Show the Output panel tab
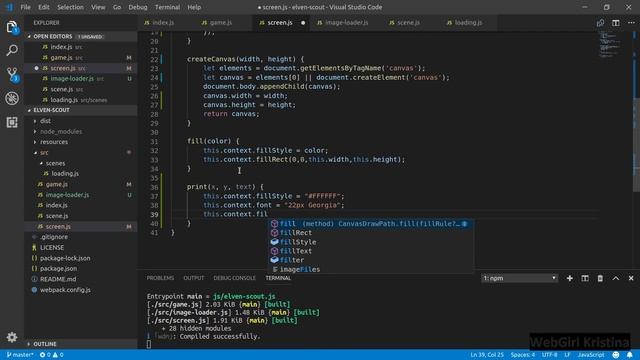The width and height of the screenshot is (640, 360). [x=193, y=278]
